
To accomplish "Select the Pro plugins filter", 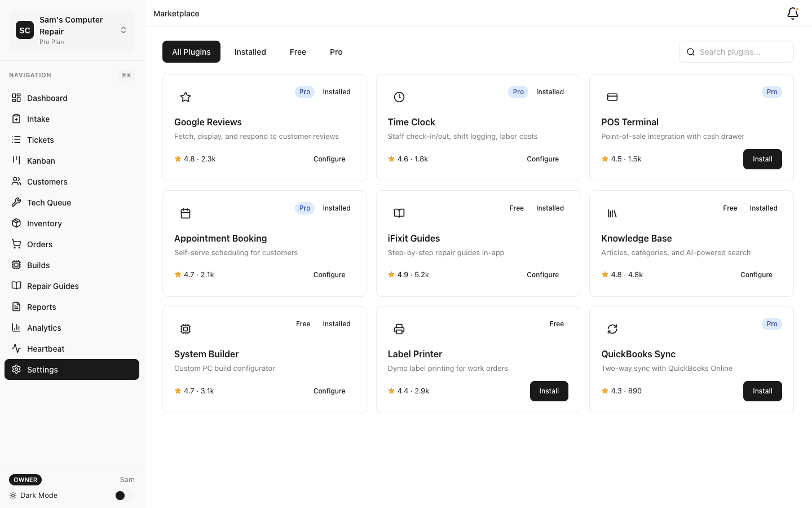I will click(336, 51).
